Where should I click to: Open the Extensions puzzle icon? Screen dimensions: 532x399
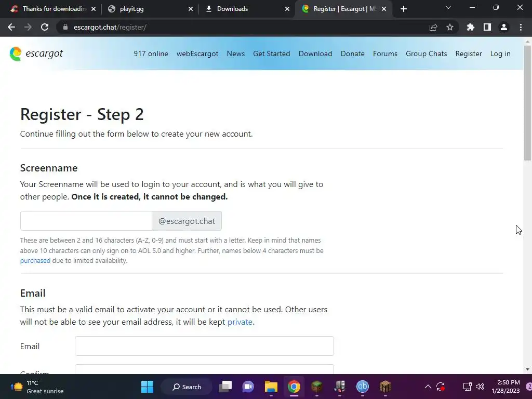pyautogui.click(x=471, y=27)
